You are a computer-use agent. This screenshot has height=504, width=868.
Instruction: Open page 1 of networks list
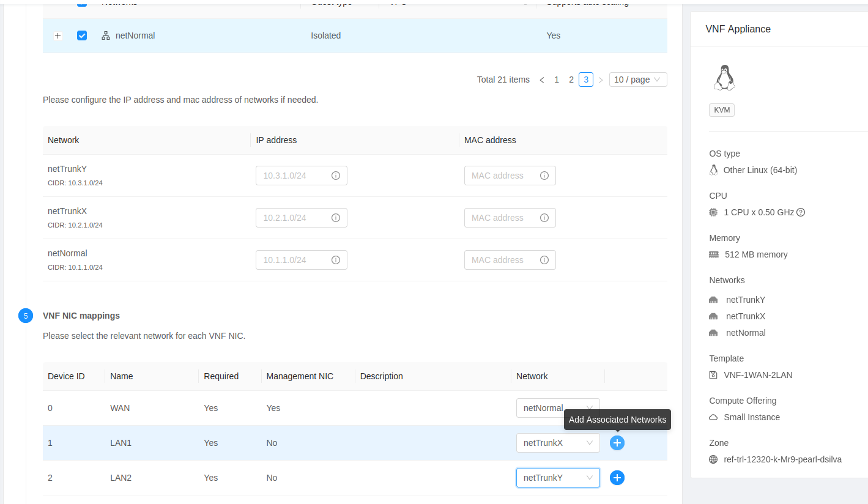click(x=557, y=80)
